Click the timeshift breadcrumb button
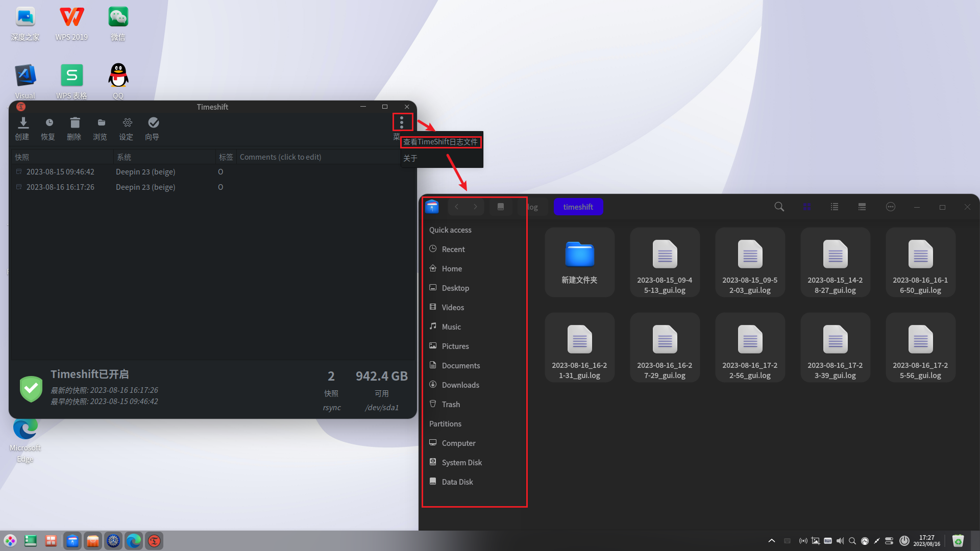Viewport: 980px width, 551px height. tap(578, 207)
